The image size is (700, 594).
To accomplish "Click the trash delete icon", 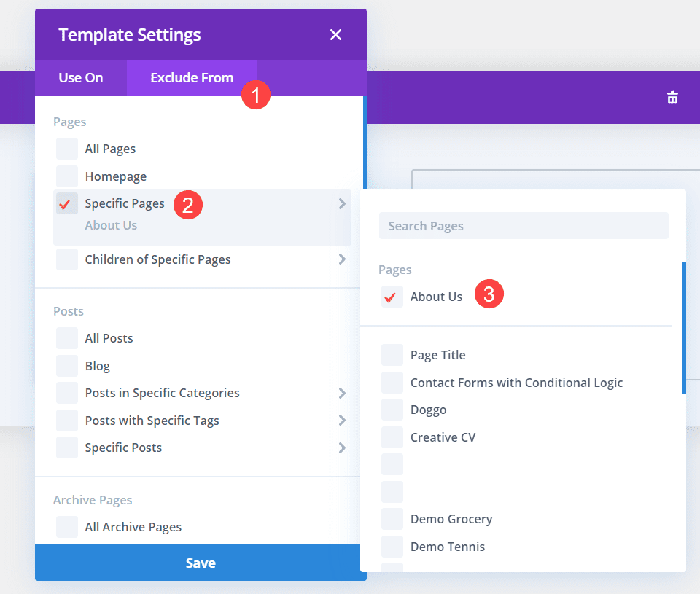I will [672, 98].
